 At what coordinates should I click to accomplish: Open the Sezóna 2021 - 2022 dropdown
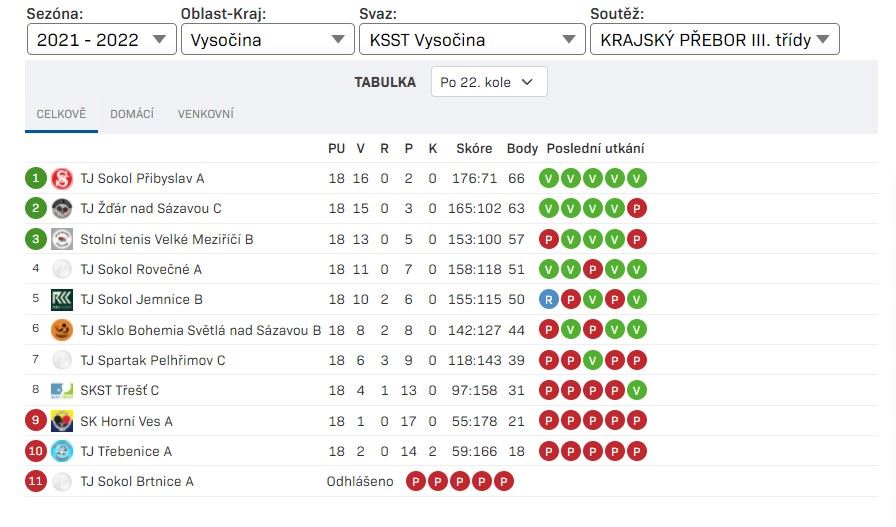pos(102,39)
